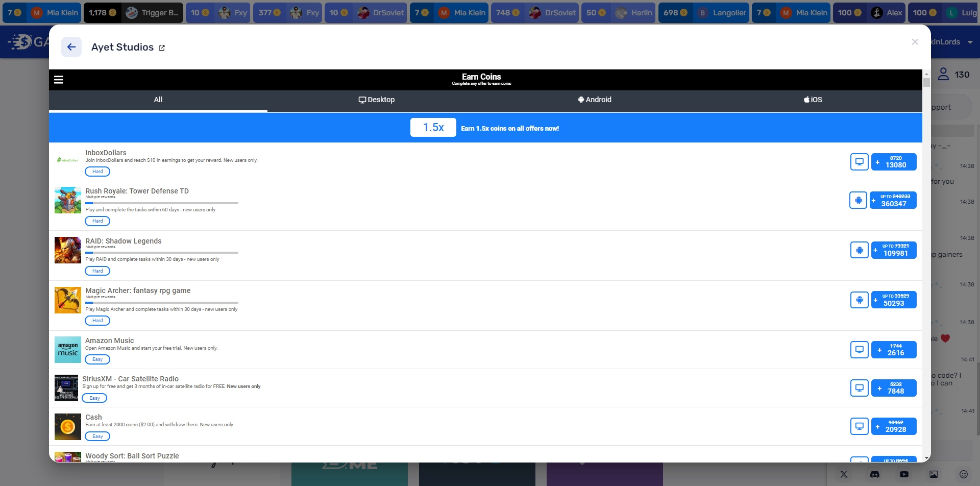980x486 pixels.
Task: Close the Ayet Studios modal
Action: [x=915, y=42]
